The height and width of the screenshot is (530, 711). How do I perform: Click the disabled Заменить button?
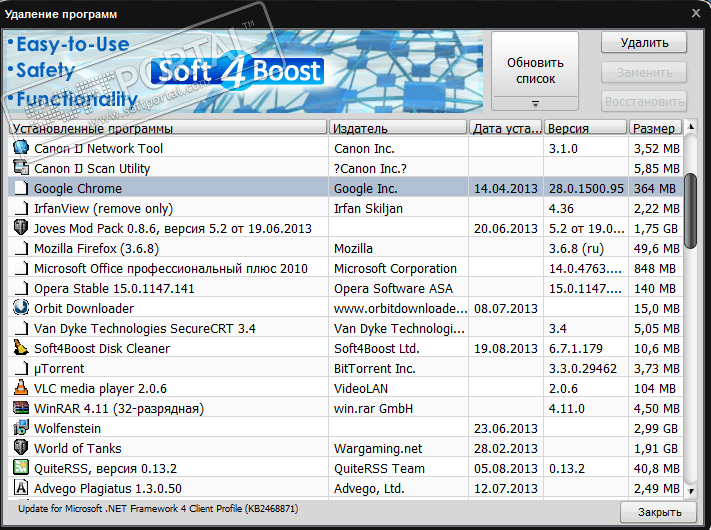click(644, 73)
